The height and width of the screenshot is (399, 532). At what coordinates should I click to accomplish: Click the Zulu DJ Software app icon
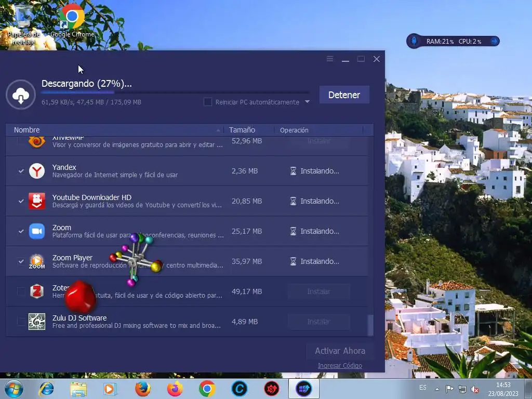pos(37,322)
